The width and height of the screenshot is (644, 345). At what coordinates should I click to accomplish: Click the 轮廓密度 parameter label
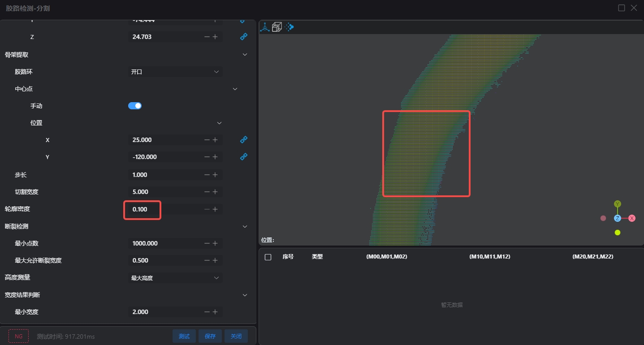pos(17,209)
